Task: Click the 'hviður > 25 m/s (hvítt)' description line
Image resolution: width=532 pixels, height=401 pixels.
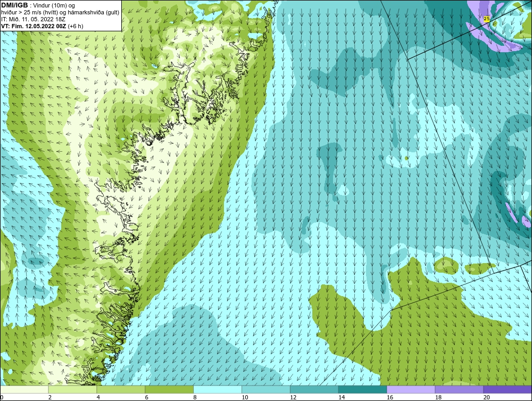Action: (60, 12)
